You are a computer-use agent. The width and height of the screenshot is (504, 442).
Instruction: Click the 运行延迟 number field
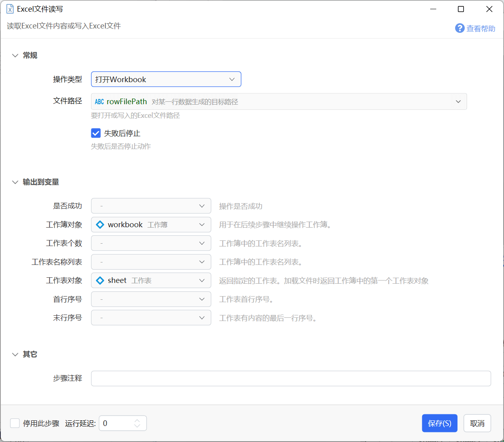pos(123,423)
